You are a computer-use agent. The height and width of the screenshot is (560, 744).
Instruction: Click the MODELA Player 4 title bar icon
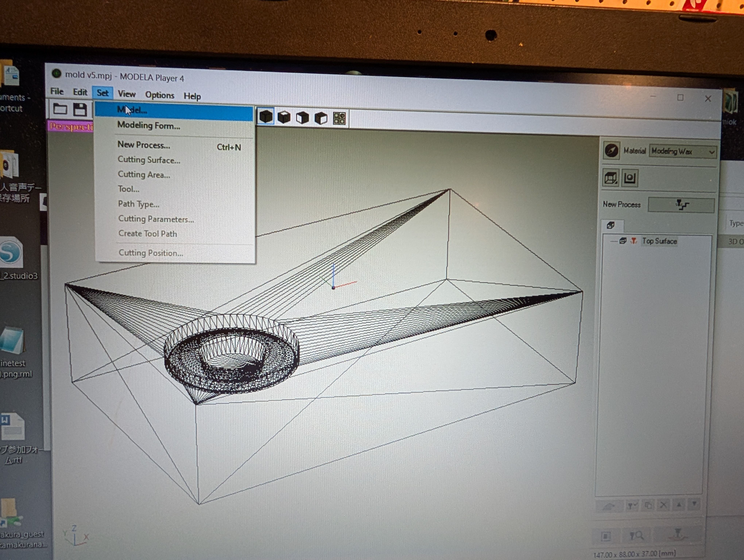(56, 73)
